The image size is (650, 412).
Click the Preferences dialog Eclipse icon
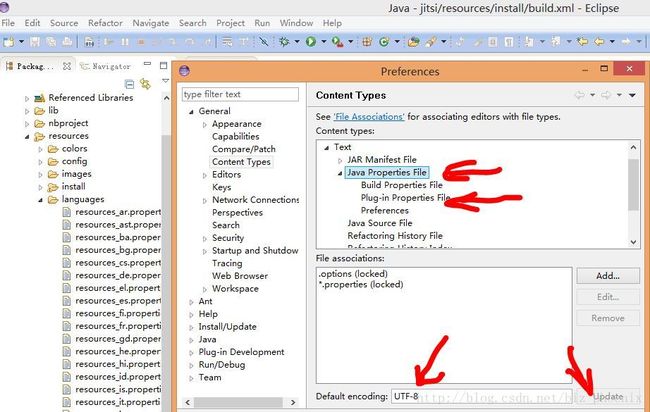point(184,71)
